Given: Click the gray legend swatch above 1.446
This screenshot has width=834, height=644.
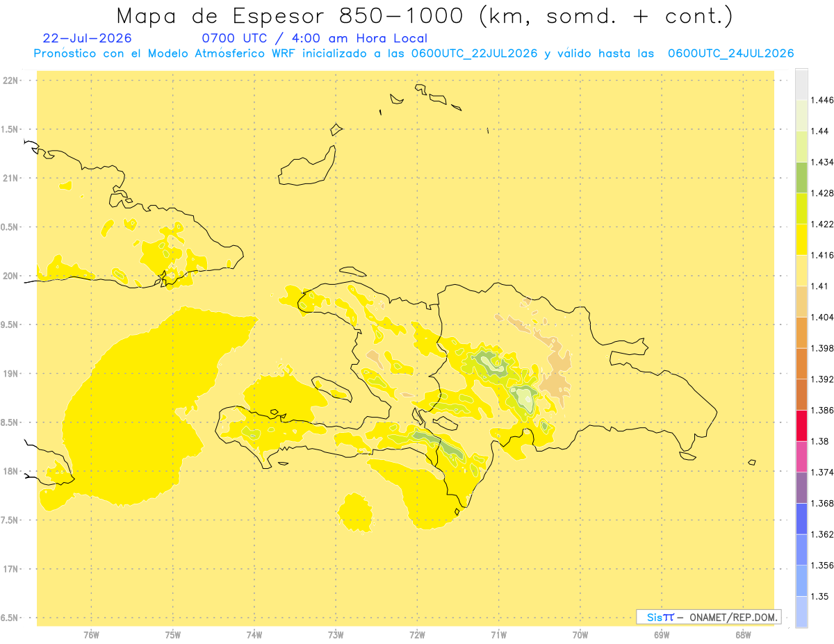Looking at the screenshot, I should tap(801, 84).
